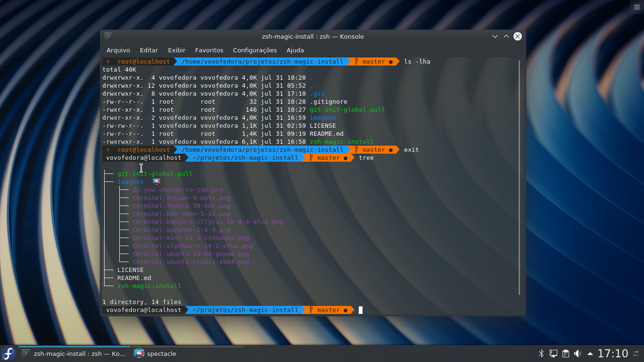Open the Exibir menu
Viewport: 644px width, 362px height.
(177, 50)
